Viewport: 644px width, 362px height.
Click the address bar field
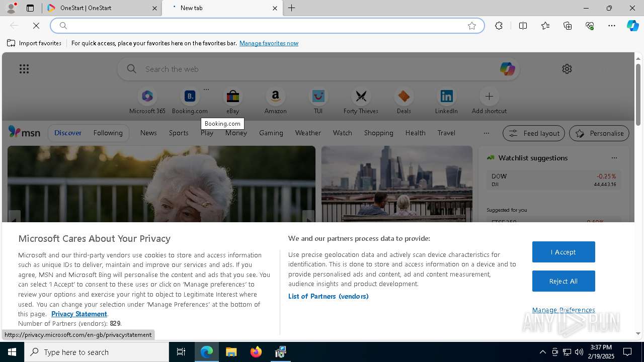(x=267, y=26)
